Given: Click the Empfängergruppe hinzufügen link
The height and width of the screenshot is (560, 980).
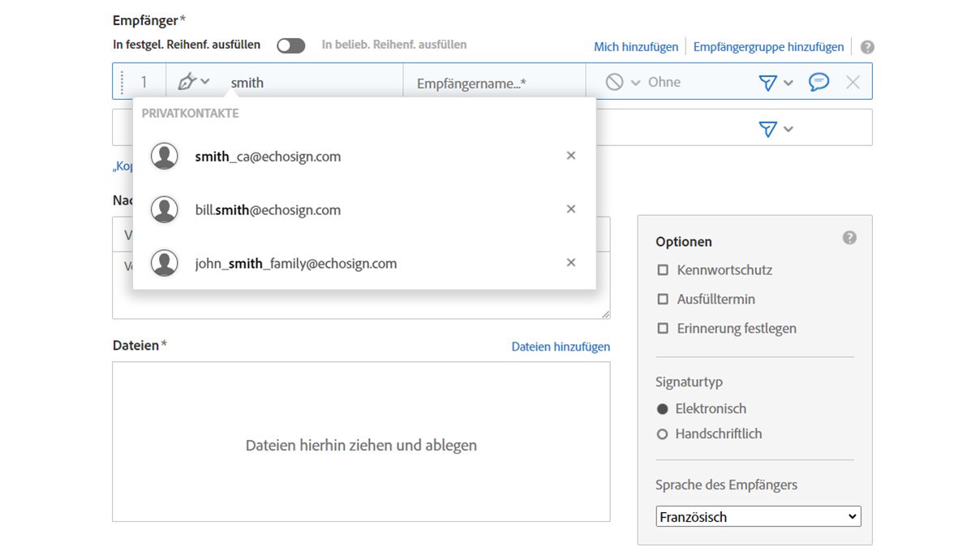Looking at the screenshot, I should [x=768, y=47].
